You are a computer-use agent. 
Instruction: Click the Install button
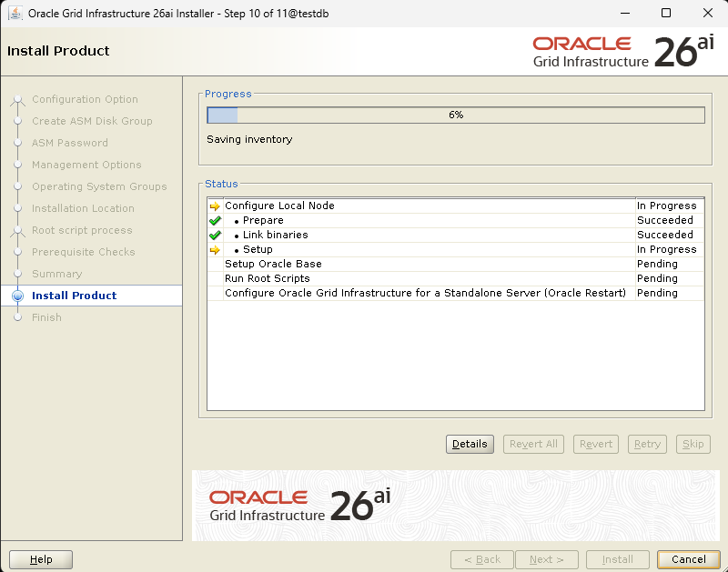coord(618,559)
